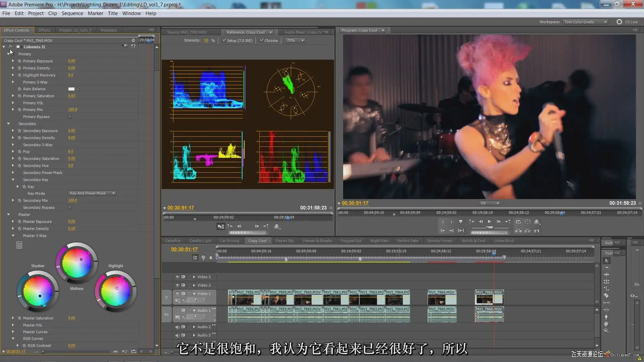Viewport: 644px width, 362px height.
Task: Toggle Safe Margins in Program monitor
Action: point(527,222)
